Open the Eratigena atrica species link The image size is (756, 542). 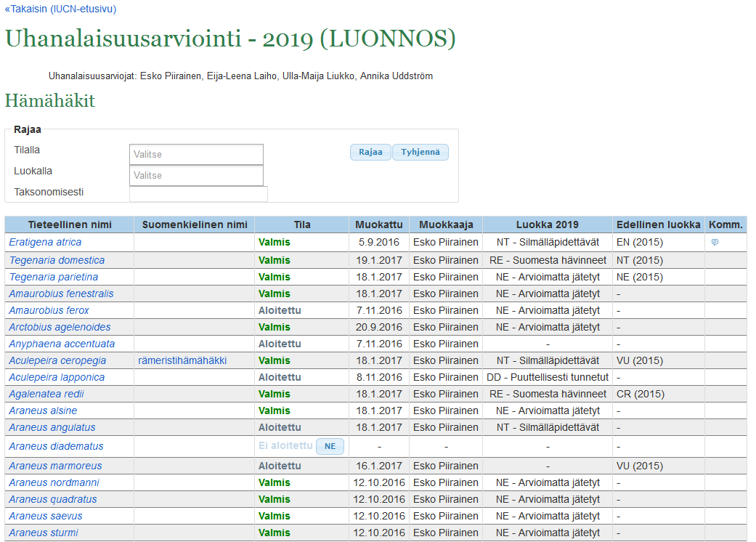coord(45,242)
